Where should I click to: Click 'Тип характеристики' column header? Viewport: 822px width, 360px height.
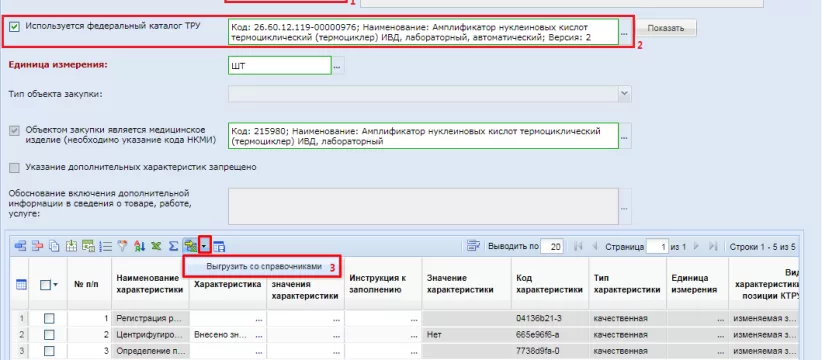628,284
